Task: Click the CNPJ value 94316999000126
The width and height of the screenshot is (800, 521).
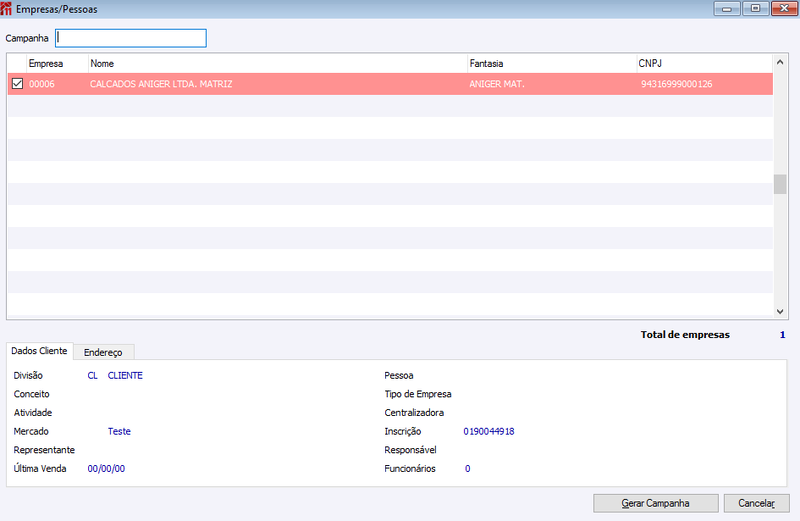Action: point(677,84)
